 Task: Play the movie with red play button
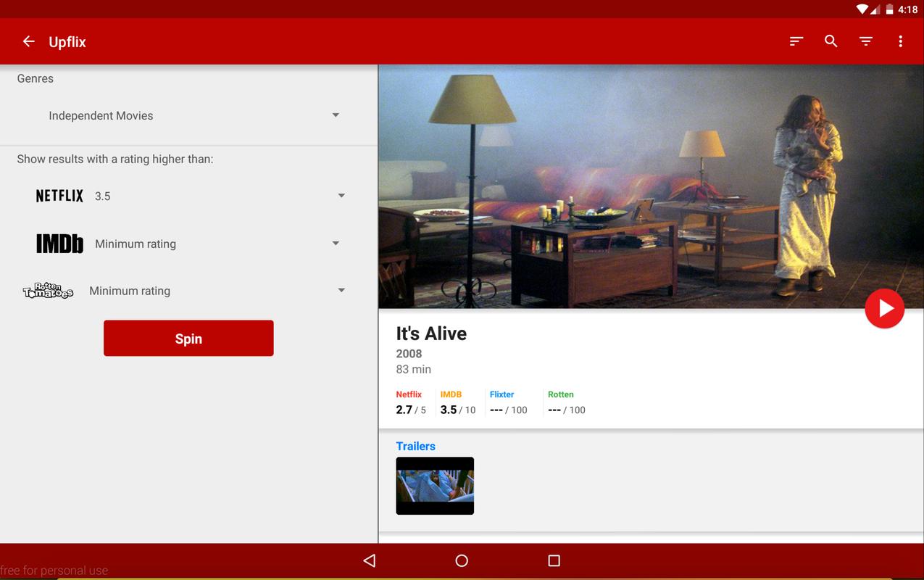pos(884,308)
